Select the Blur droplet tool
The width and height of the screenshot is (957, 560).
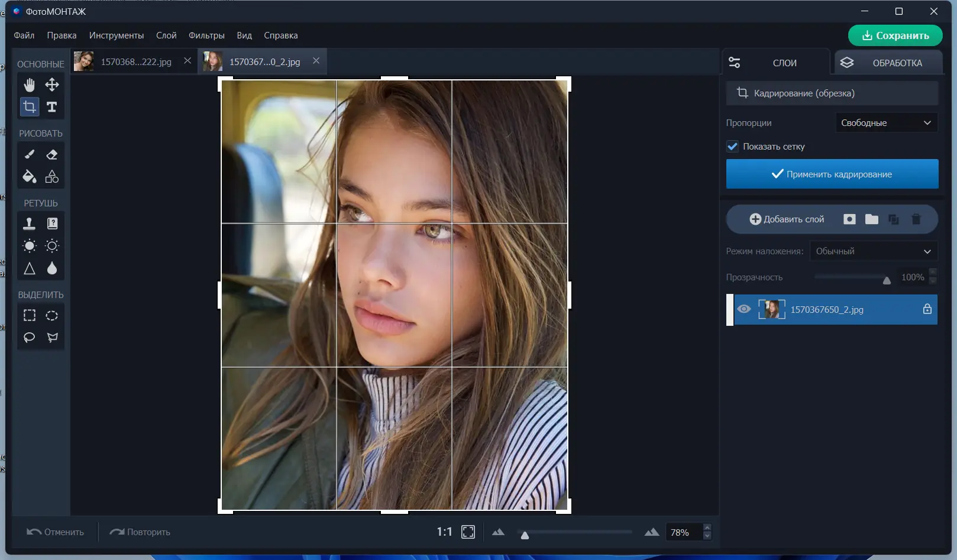[52, 268]
